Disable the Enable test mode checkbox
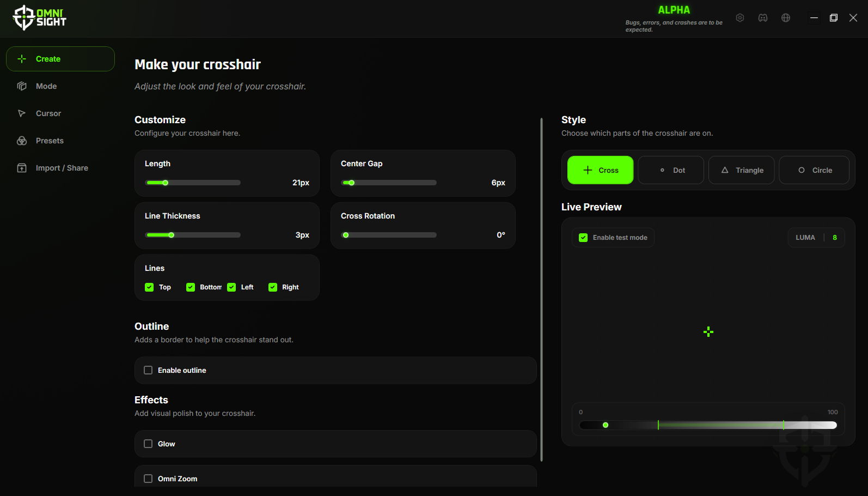 pos(583,238)
